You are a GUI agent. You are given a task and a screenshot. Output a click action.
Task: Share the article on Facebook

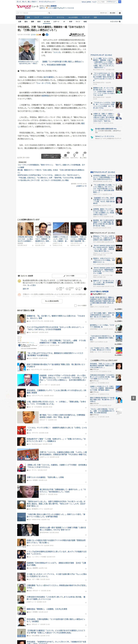[x=47, y=35]
